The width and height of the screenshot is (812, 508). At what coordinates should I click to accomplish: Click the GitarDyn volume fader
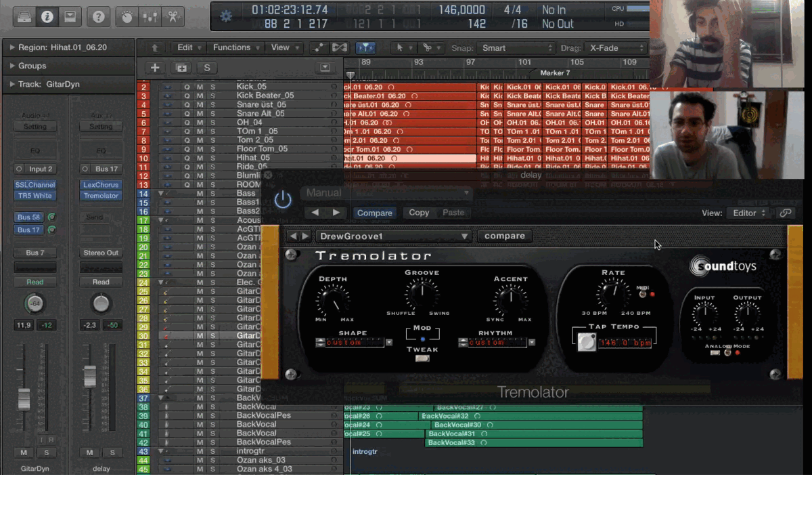click(24, 398)
